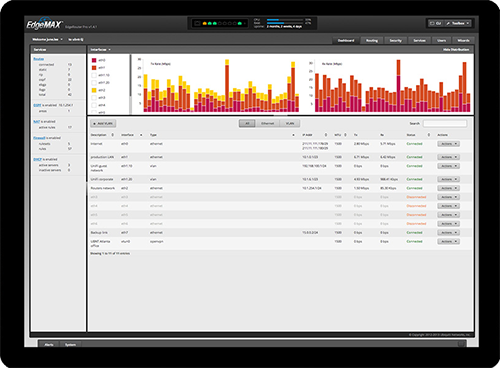Open Actions menu for production LAN row
The height and width of the screenshot is (368, 500).
[x=448, y=157]
